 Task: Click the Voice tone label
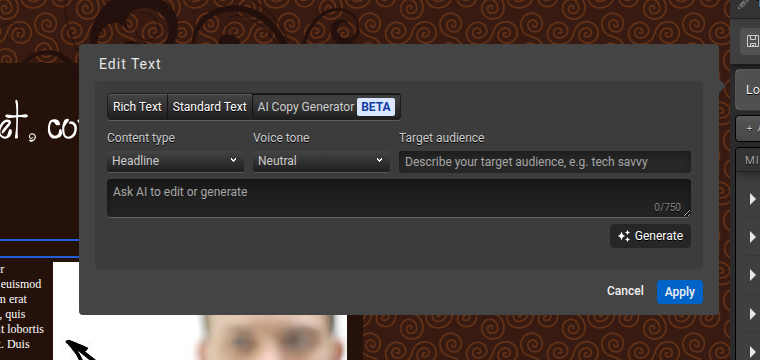click(281, 138)
